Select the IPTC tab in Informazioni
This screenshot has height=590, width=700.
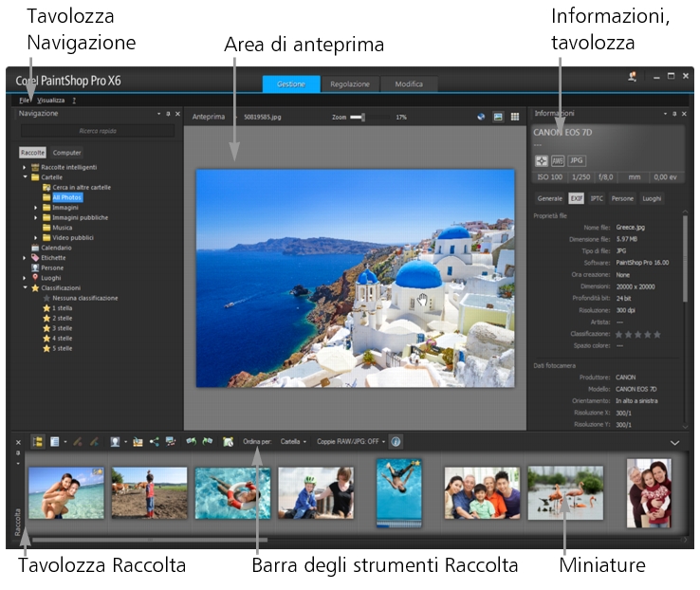point(596,198)
